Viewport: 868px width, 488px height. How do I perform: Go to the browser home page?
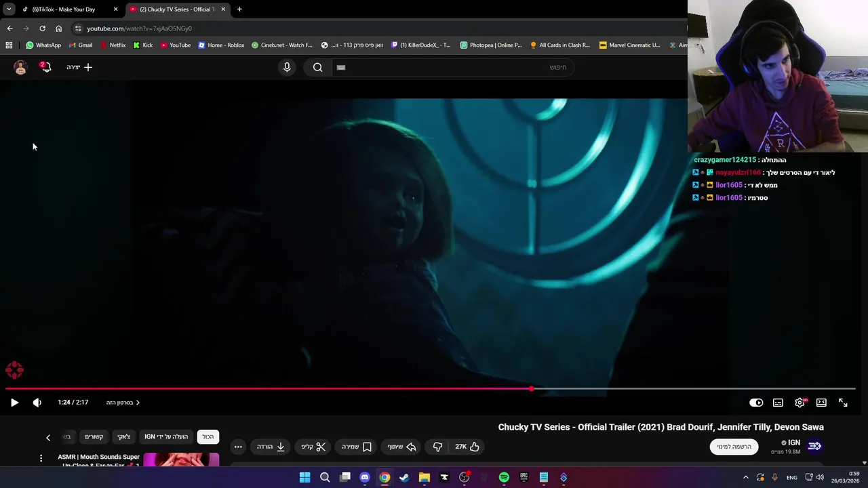click(x=58, y=28)
